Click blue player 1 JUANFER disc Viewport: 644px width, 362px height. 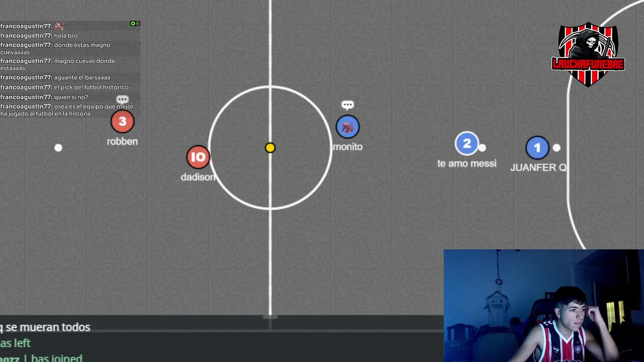[x=537, y=148]
